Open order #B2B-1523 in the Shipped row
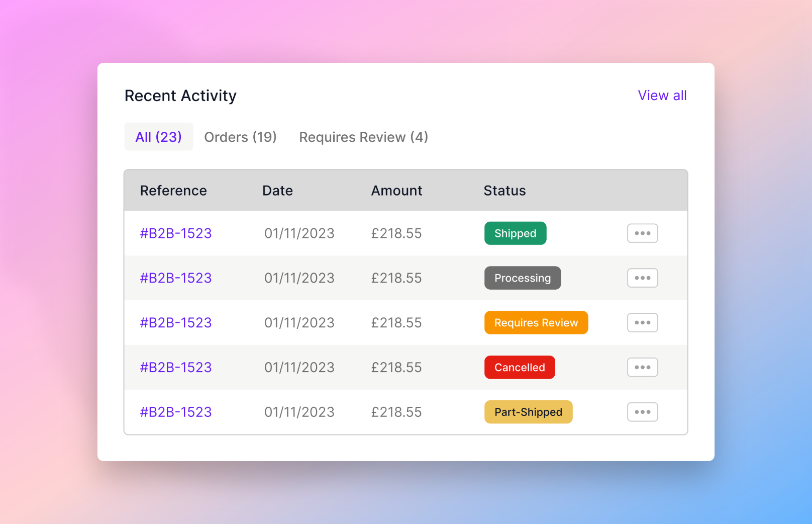Screen dimensions: 812x524 click(175, 233)
